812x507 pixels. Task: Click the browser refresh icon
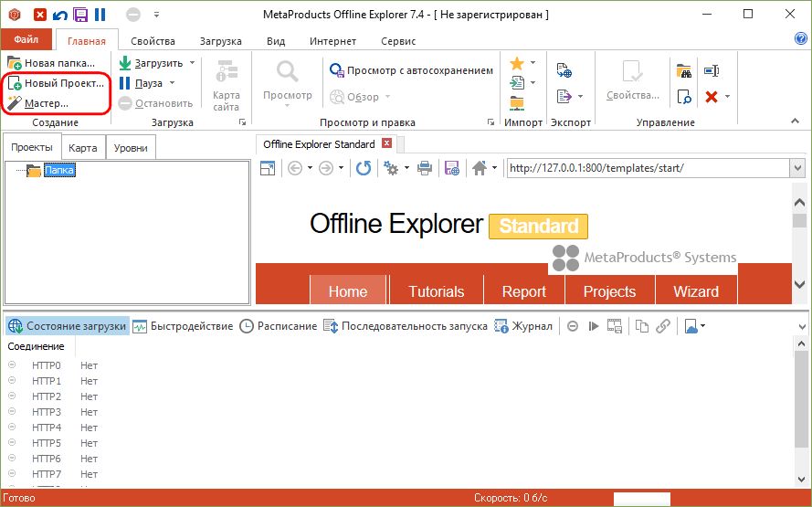[x=364, y=168]
